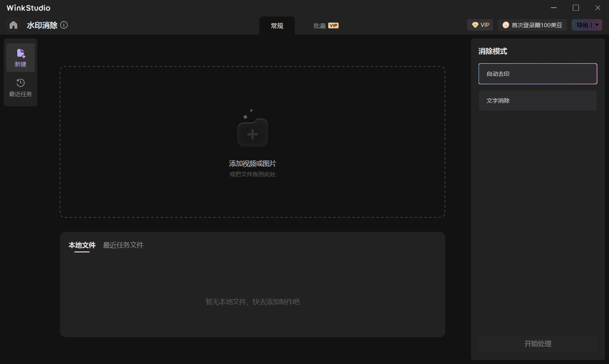This screenshot has width=609, height=364.
Task: Click the add folder plus icon
Action: point(252,133)
